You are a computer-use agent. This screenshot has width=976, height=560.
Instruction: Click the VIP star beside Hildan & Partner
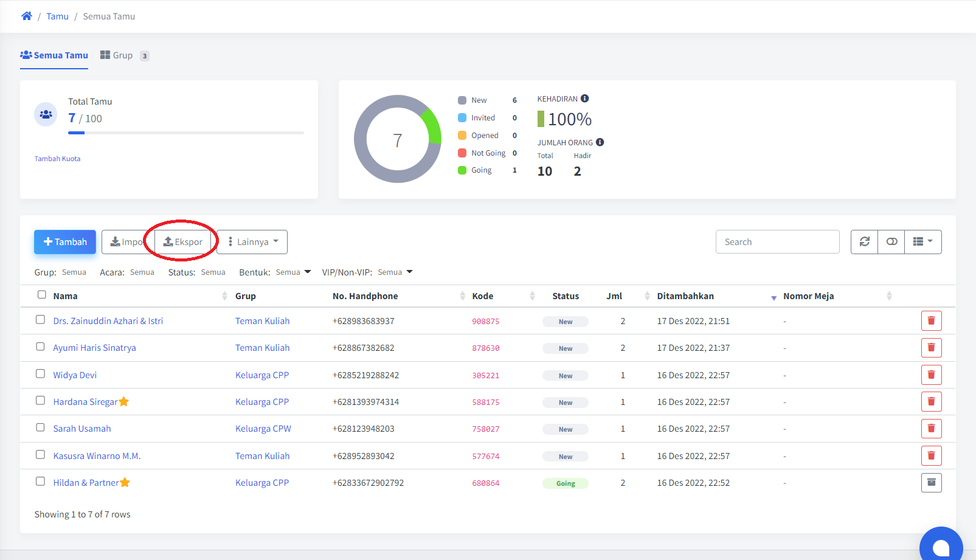click(125, 482)
